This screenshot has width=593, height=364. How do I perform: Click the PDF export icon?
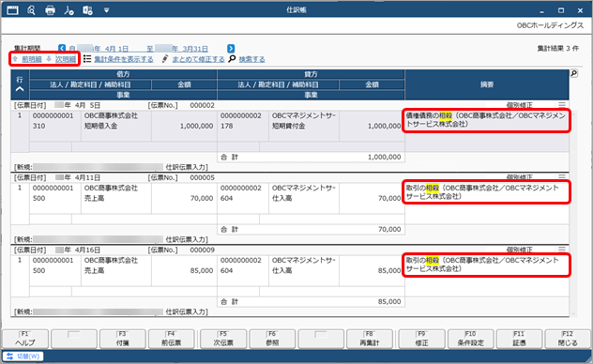pyautogui.click(x=68, y=10)
